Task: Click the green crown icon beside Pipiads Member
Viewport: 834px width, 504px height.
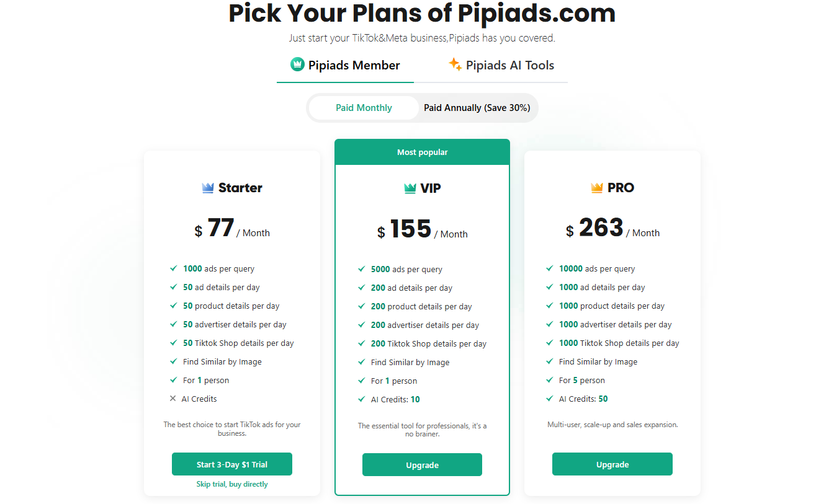Action: (x=297, y=64)
